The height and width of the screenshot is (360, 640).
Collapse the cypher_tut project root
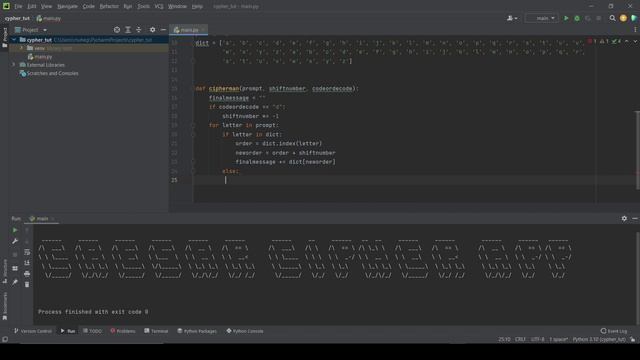pyautogui.click(x=14, y=40)
